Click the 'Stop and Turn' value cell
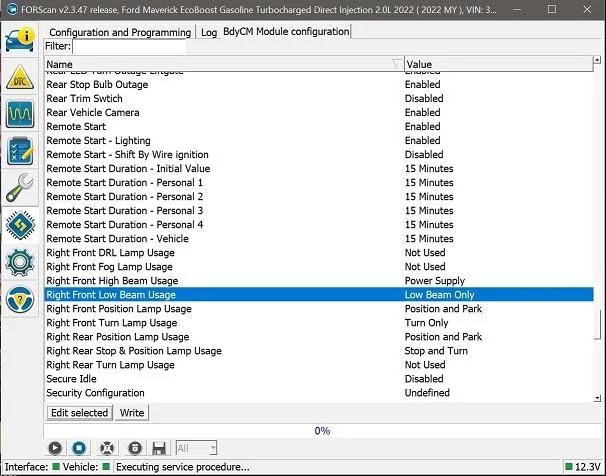The image size is (606, 476). 436,351
